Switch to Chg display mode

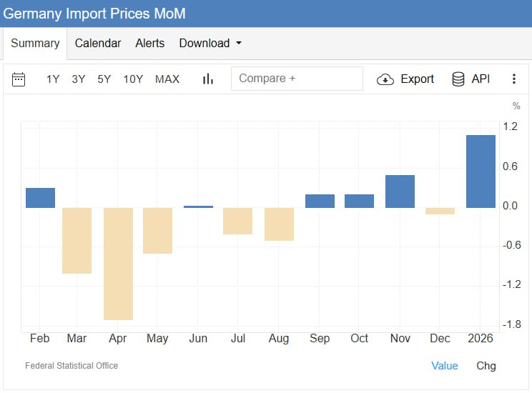[486, 366]
